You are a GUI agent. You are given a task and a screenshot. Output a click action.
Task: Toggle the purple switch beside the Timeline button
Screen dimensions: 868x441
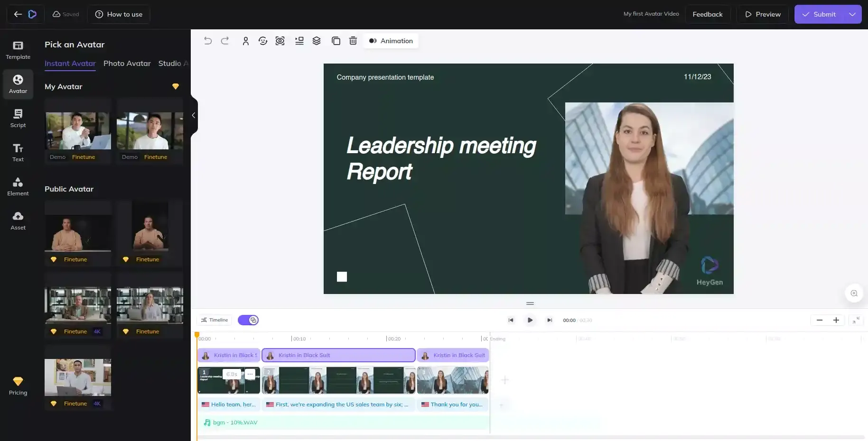pyautogui.click(x=248, y=320)
